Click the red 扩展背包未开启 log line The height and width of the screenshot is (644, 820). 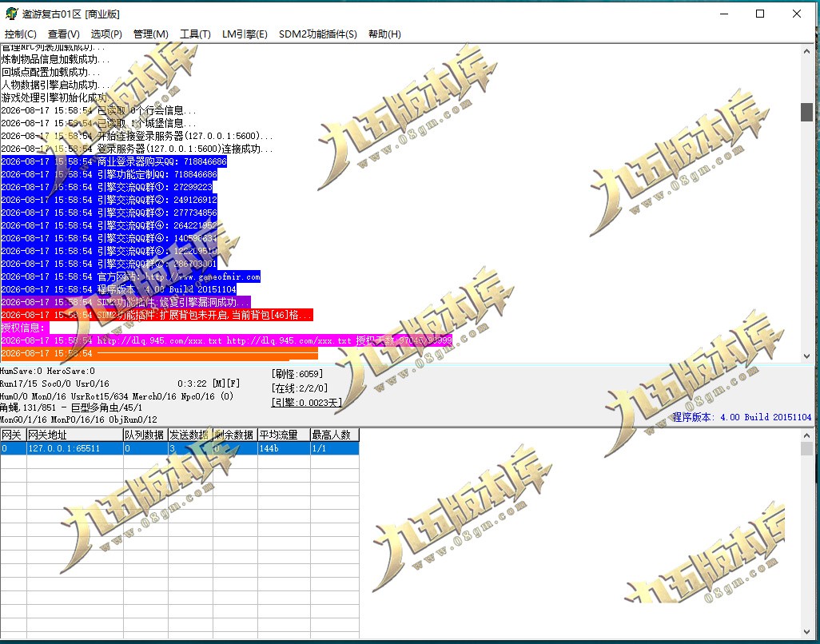tap(157, 315)
